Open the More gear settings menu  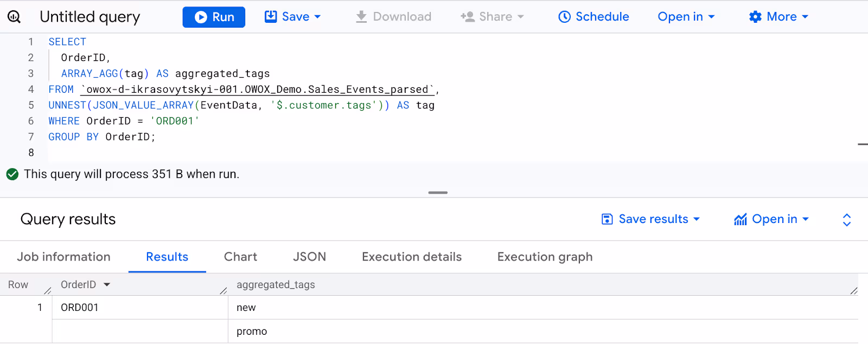click(x=778, y=17)
